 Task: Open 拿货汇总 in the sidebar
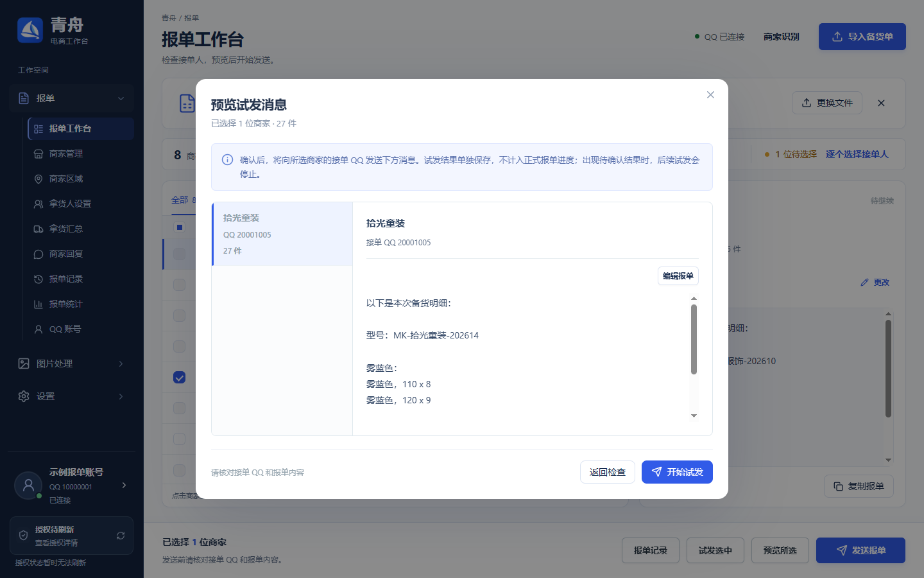81,229
